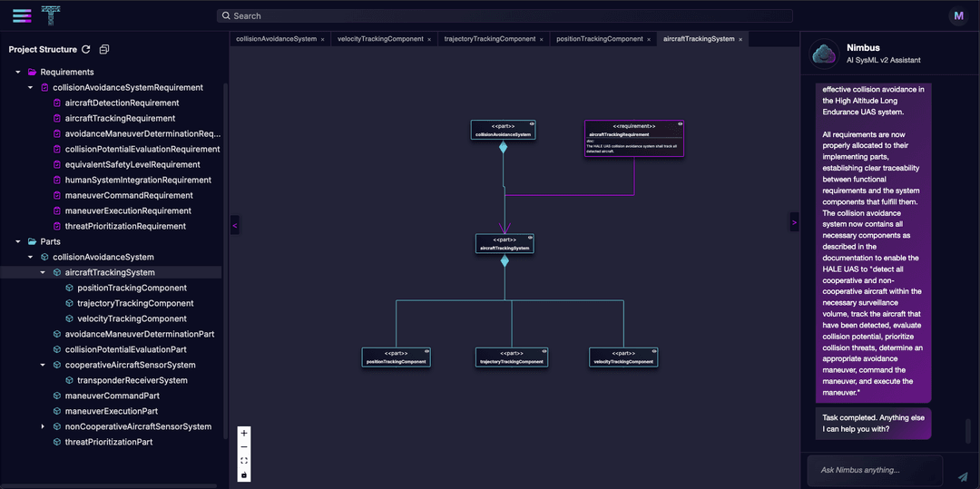This screenshot has width=980, height=489.
Task: Close the collisionAvoidanceSystem tab
Action: (x=322, y=39)
